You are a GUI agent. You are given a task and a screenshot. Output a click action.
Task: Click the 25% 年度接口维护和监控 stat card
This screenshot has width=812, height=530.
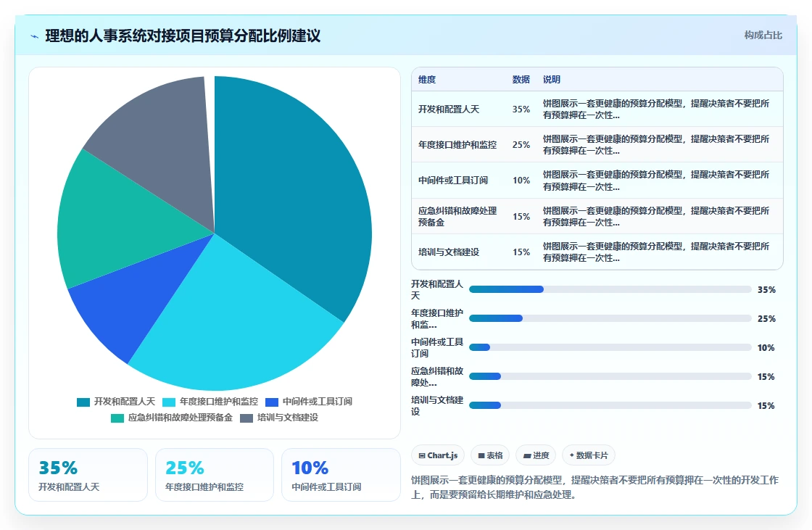tap(215, 475)
